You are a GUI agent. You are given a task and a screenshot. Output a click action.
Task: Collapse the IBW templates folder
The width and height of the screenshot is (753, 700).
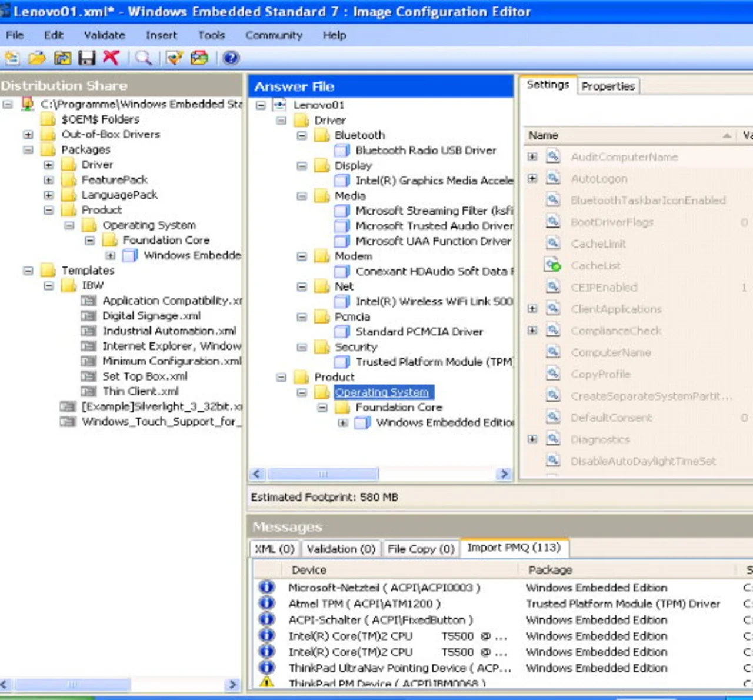click(x=49, y=286)
